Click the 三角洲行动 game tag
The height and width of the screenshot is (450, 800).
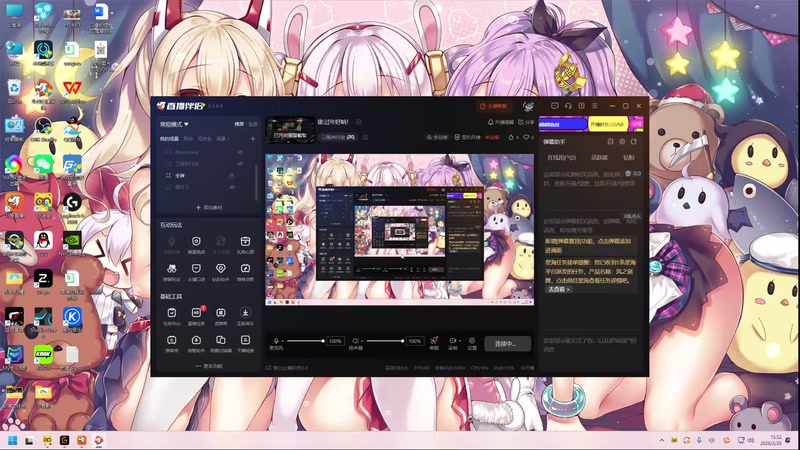click(x=338, y=137)
